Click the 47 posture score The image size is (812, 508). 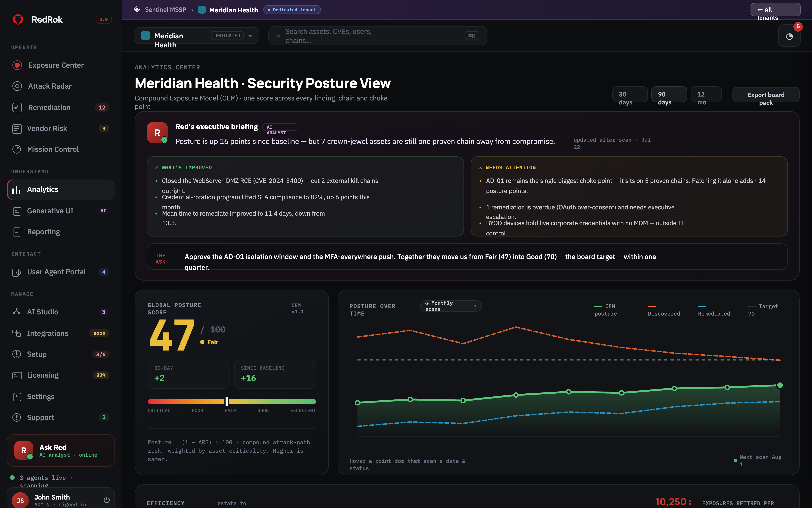[x=171, y=335]
